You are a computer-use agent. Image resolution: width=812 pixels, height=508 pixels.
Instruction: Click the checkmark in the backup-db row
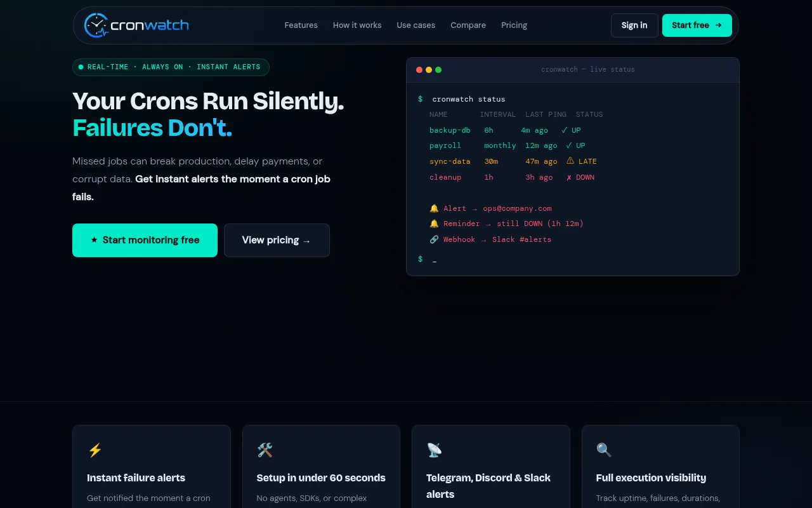565,130
